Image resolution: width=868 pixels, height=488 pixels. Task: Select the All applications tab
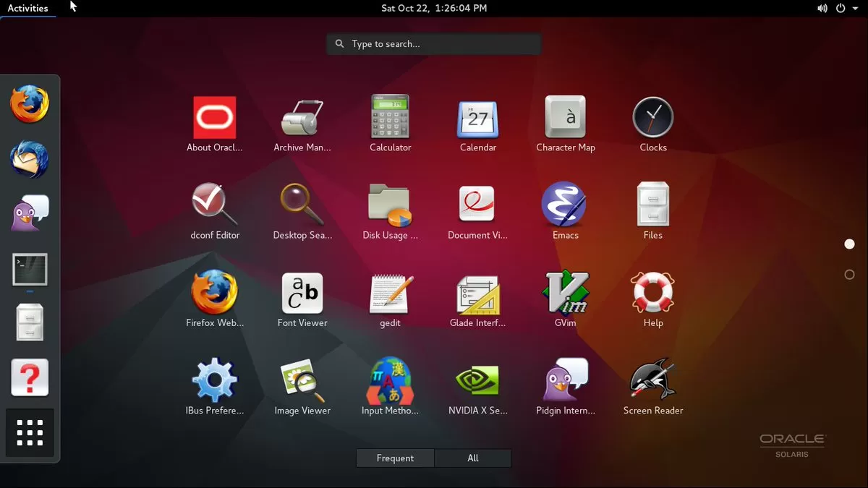473,458
